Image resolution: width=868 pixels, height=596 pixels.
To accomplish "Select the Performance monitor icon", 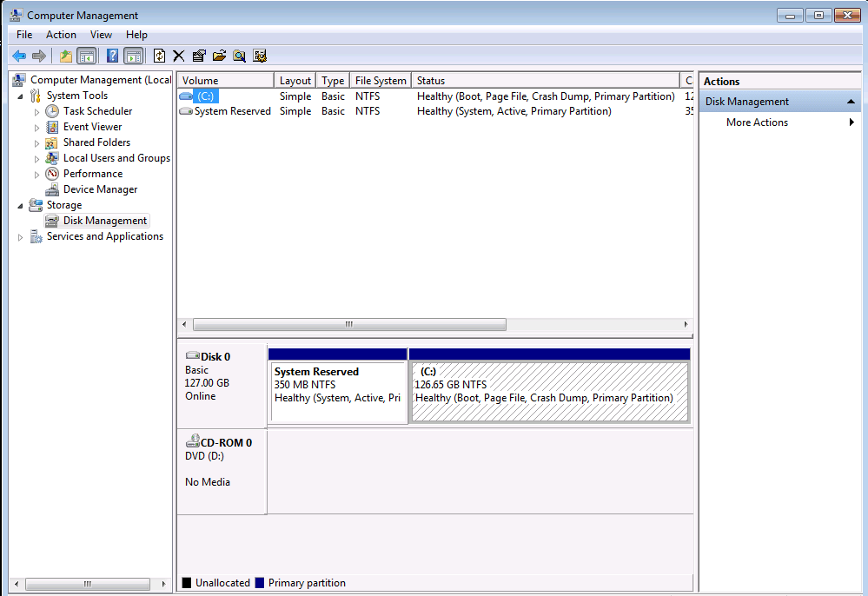I will (x=52, y=174).
